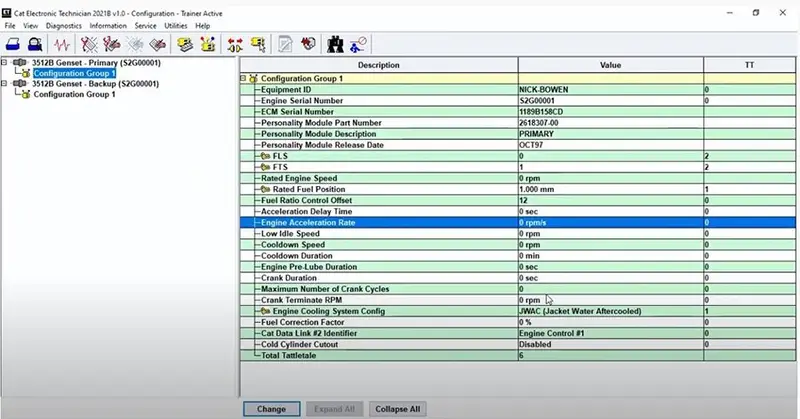Click the 3512B Genset Primary ECM icon
800x419 pixels.
click(x=20, y=63)
